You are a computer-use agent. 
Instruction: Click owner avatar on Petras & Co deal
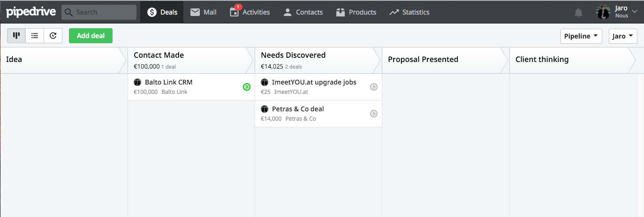pyautogui.click(x=265, y=109)
